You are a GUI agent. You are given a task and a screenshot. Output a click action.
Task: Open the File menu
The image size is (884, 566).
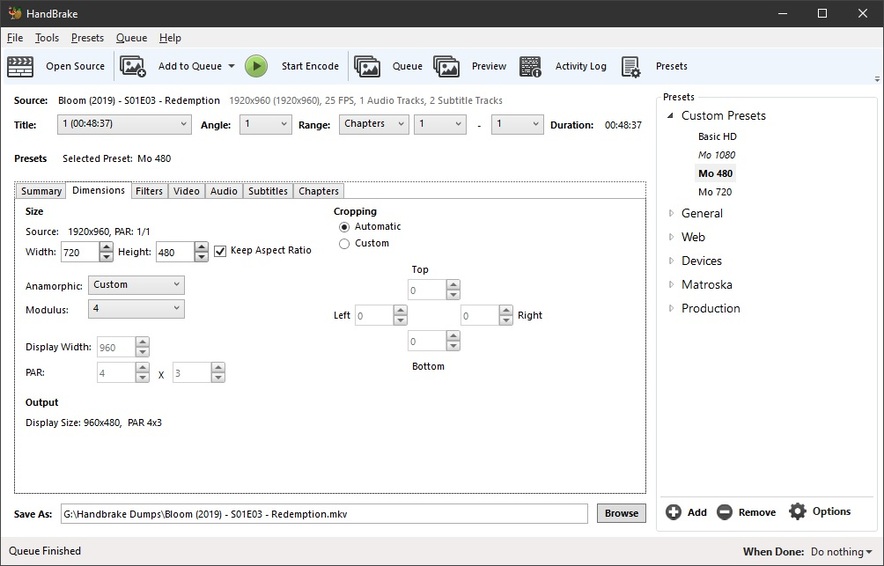coord(15,38)
